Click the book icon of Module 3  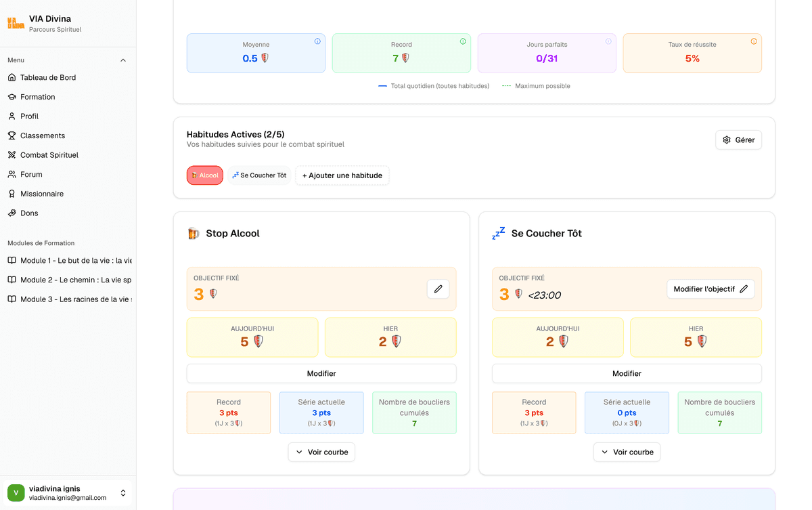pyautogui.click(x=12, y=299)
